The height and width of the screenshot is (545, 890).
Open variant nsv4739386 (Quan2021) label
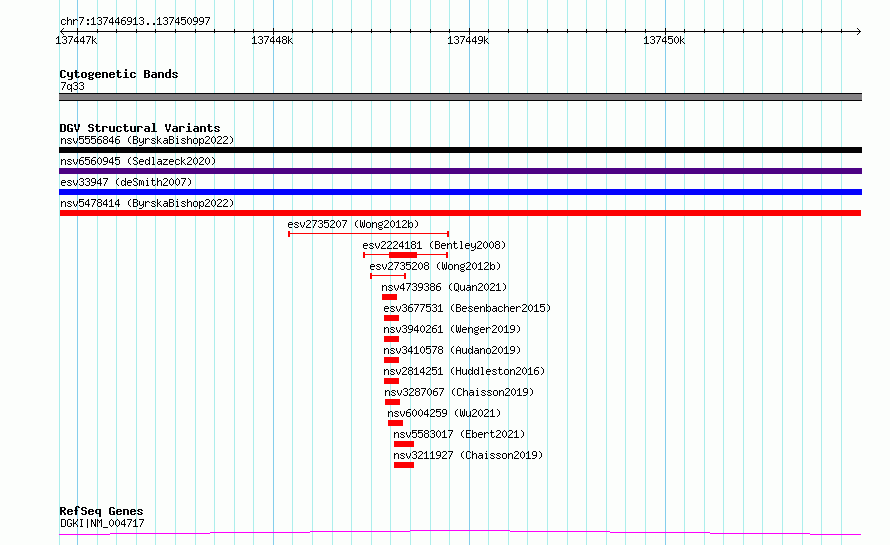click(x=444, y=287)
